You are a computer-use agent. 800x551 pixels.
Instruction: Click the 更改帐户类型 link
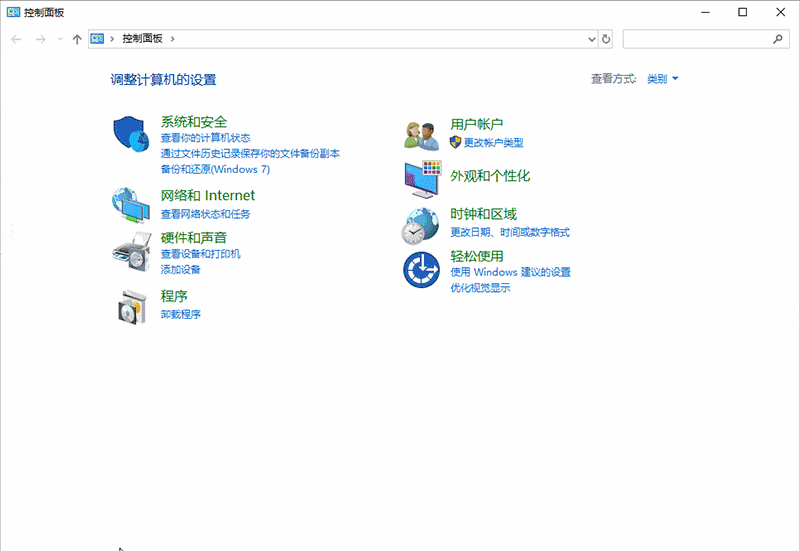493,143
